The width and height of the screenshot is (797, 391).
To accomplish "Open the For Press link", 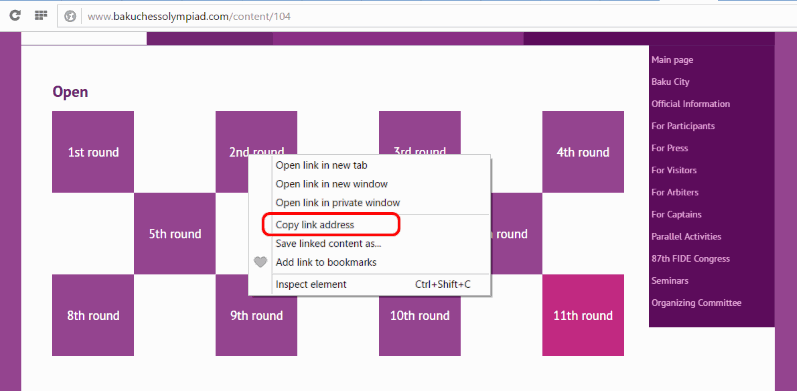I will coord(669,148).
